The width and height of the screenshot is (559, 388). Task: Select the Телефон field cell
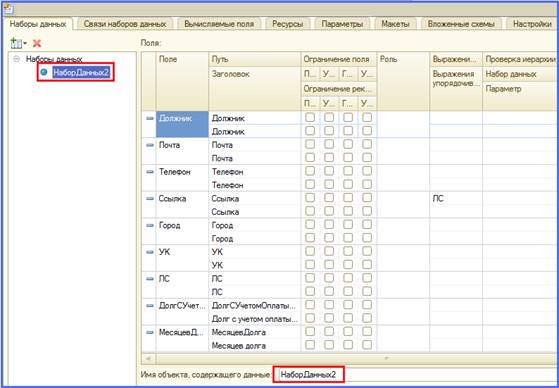(182, 178)
